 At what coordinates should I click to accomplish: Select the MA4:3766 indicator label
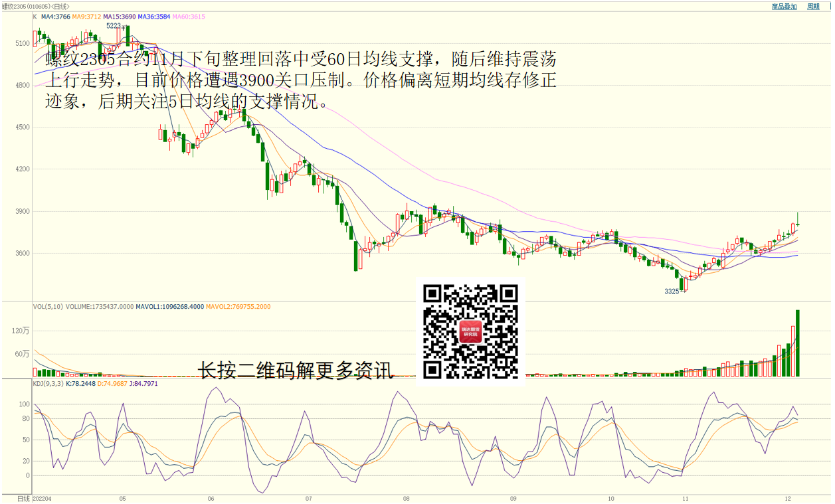click(x=55, y=17)
